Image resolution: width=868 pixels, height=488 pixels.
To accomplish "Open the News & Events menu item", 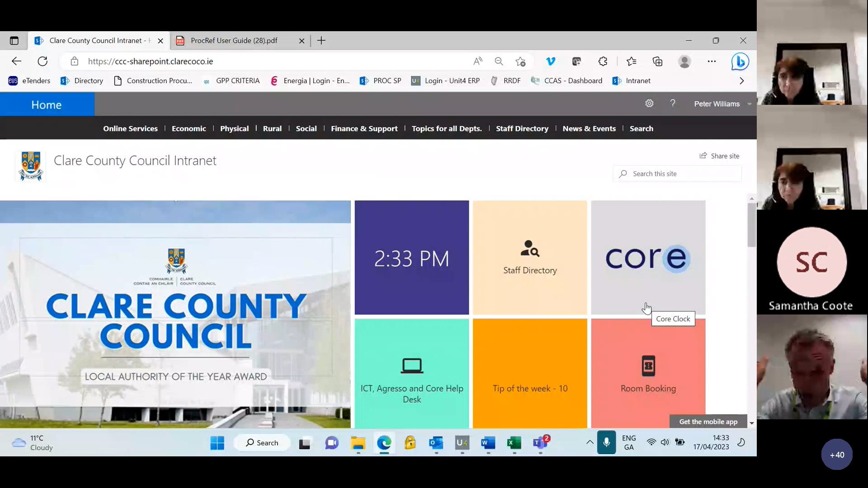I will click(589, 129).
